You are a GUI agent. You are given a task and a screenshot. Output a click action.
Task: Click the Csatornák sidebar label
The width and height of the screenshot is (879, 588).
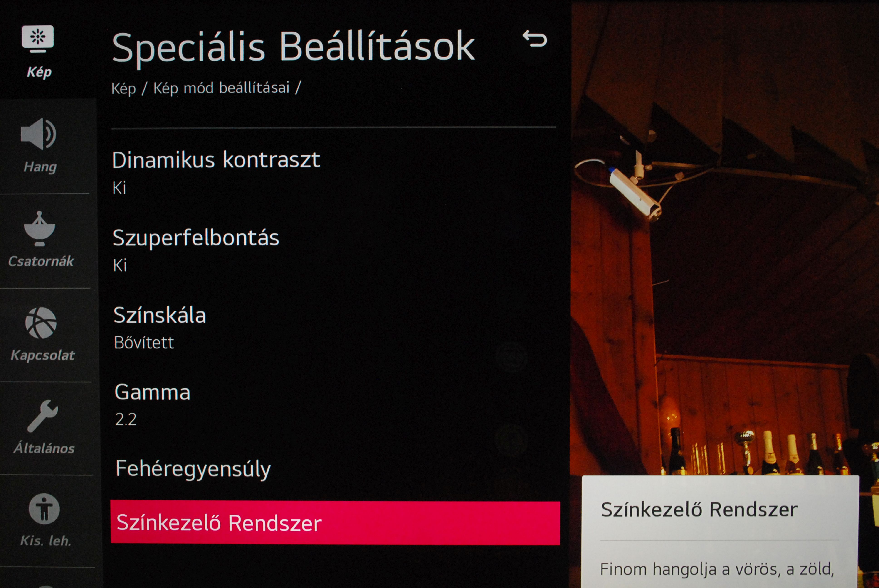[x=41, y=261]
